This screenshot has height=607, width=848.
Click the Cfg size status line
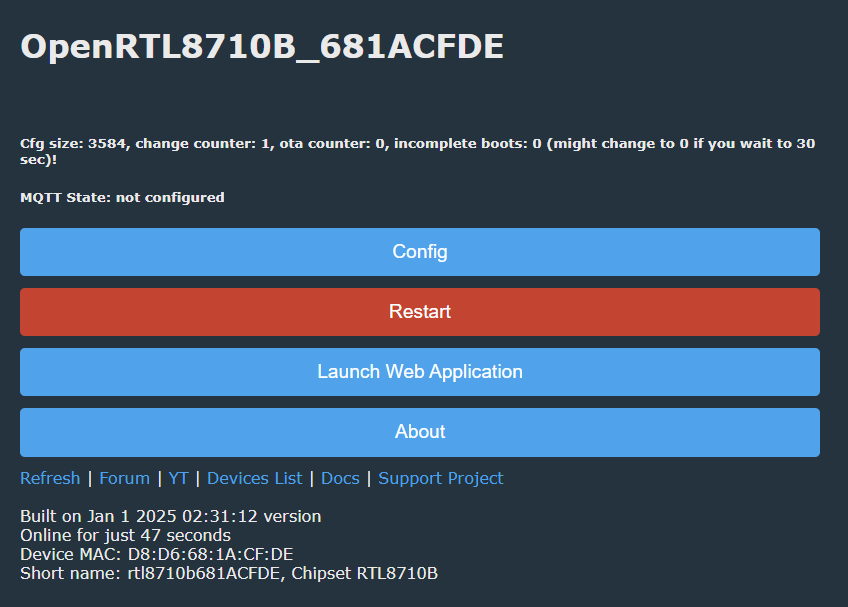click(418, 151)
